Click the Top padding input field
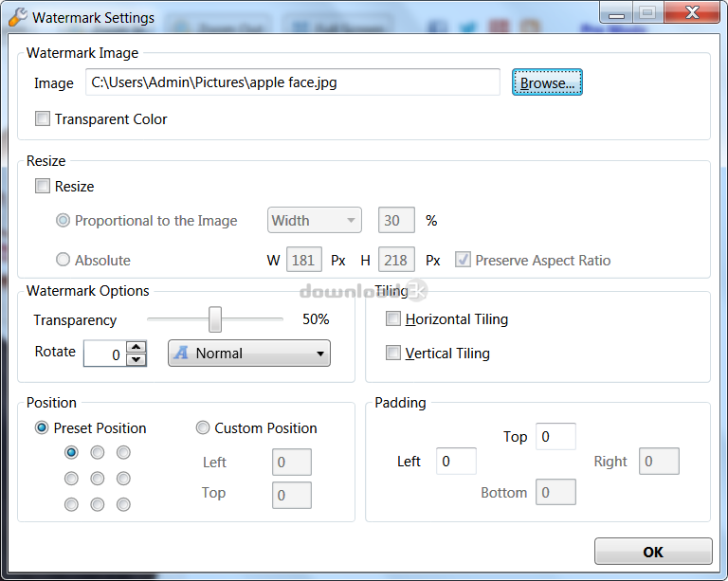 tap(555, 437)
